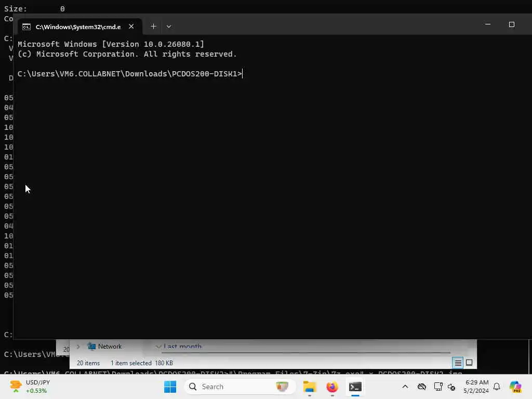The width and height of the screenshot is (532, 399).
Task: Open the USD/JPY widget on taskbar
Action: coord(31,387)
